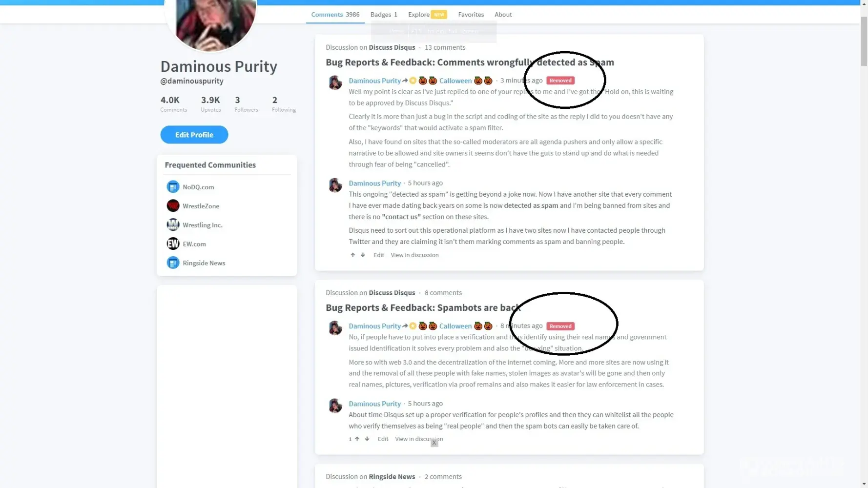Switch to the Badges tab
This screenshot has width=868, height=488.
(384, 15)
